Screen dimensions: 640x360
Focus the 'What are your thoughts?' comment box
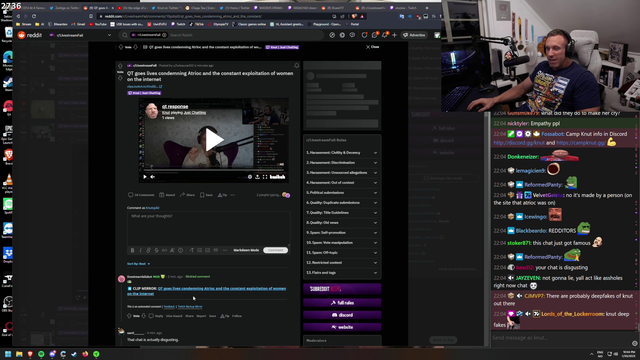[x=209, y=229]
